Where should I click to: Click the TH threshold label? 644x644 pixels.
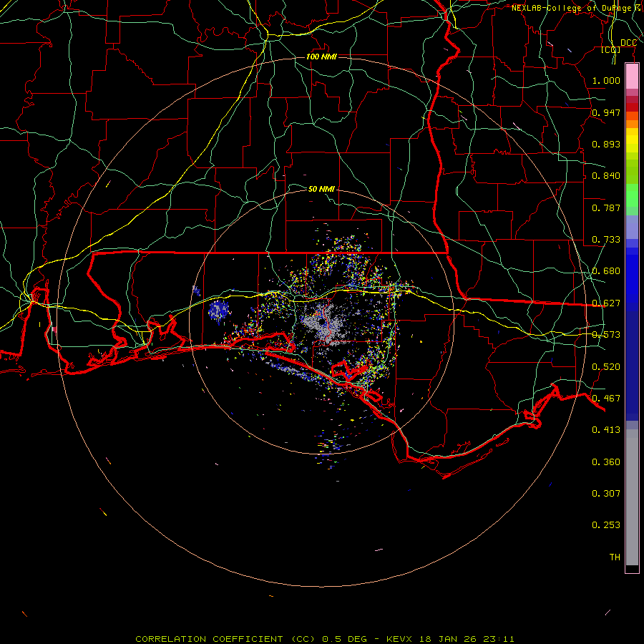[615, 557]
